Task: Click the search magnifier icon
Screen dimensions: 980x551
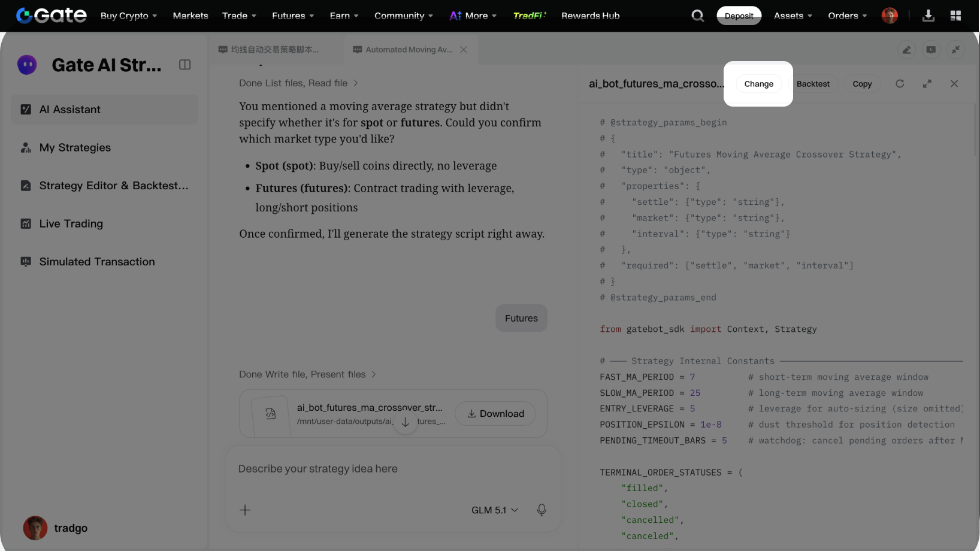Action: [698, 16]
